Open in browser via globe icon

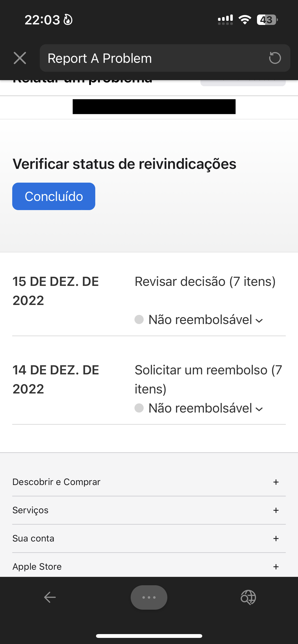pyautogui.click(x=248, y=597)
